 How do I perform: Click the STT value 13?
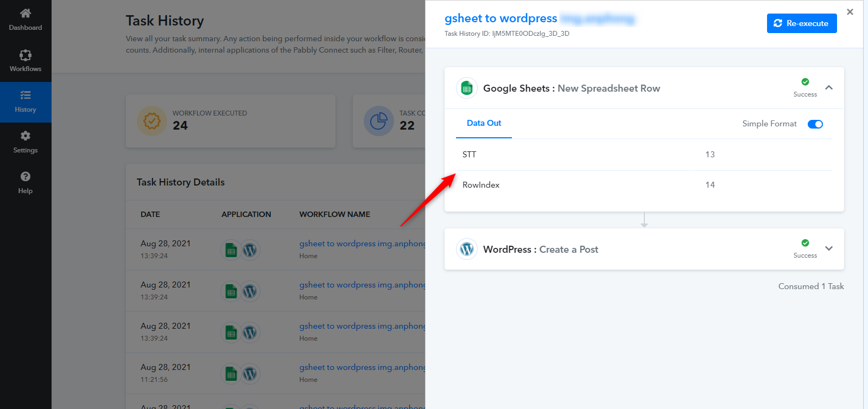click(710, 155)
